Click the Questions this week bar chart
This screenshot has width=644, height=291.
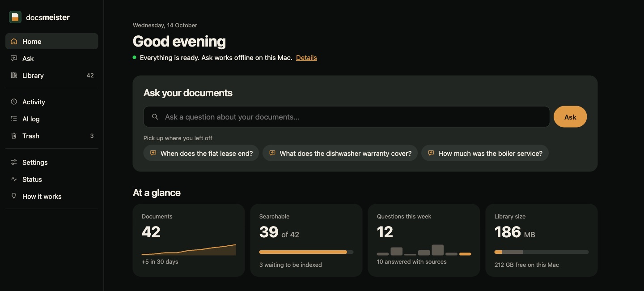click(x=424, y=250)
